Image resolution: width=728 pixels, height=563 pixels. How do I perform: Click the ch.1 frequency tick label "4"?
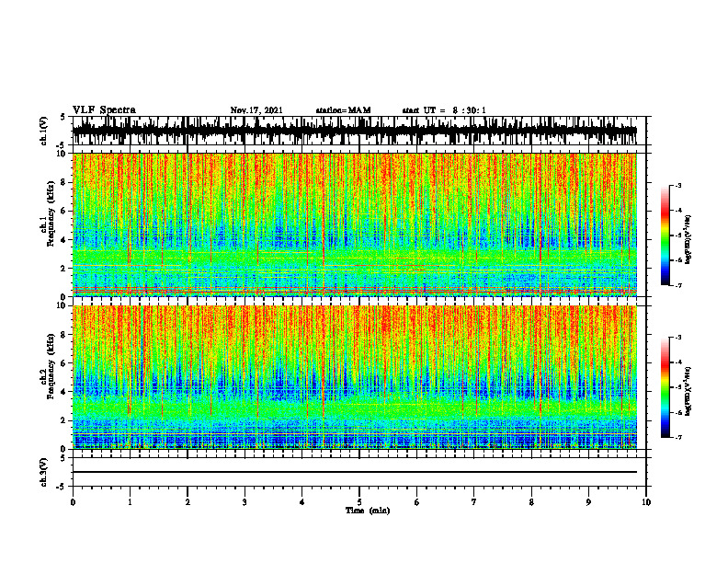[x=64, y=240]
